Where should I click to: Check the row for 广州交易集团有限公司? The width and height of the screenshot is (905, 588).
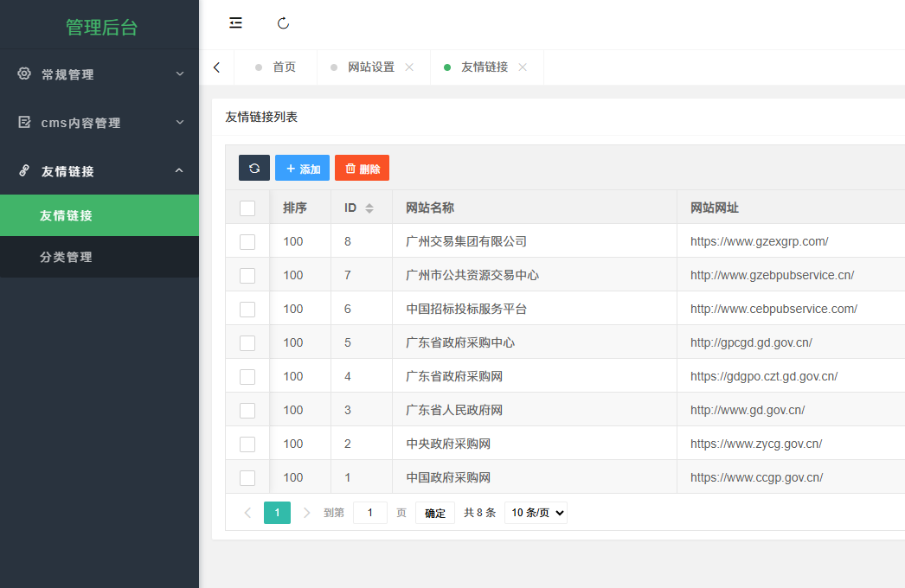coord(247,242)
